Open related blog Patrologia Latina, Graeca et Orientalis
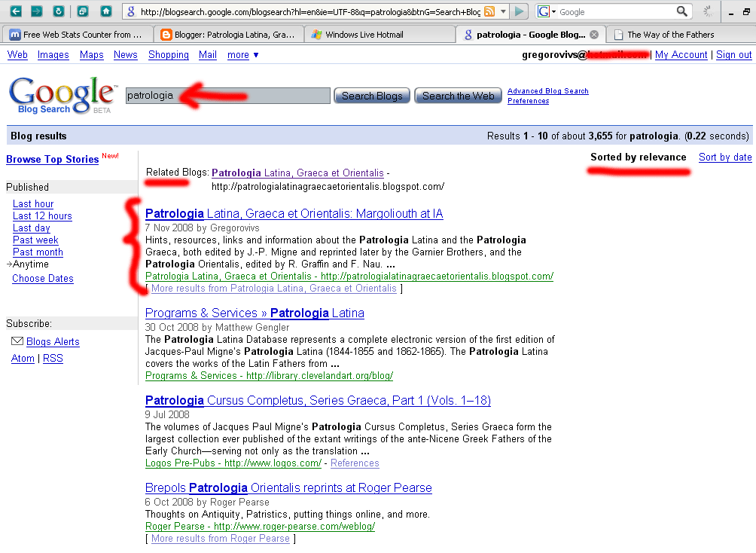The image size is (756, 553). tap(297, 173)
